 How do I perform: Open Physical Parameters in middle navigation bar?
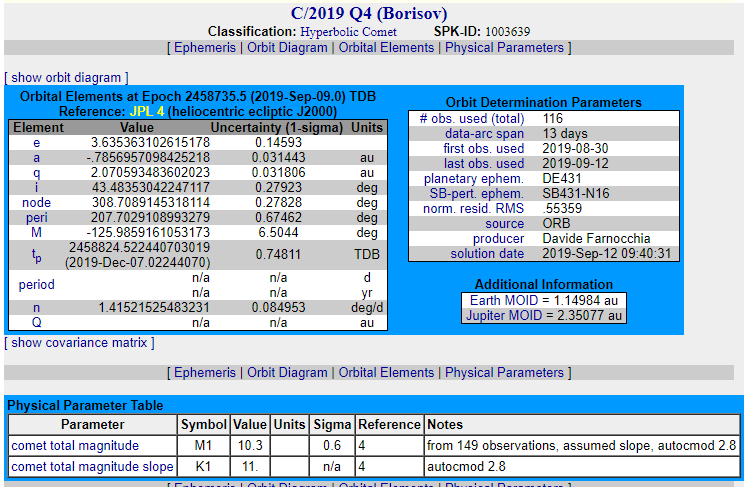pos(504,373)
